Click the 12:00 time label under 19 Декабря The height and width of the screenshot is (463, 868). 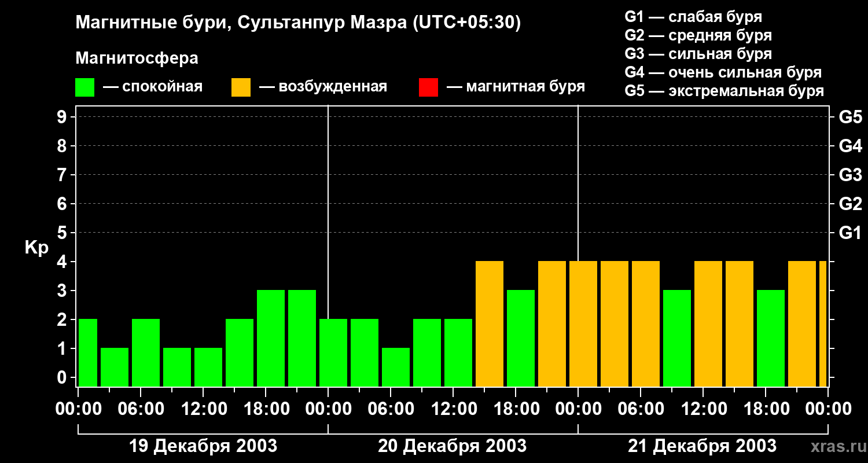[203, 409]
